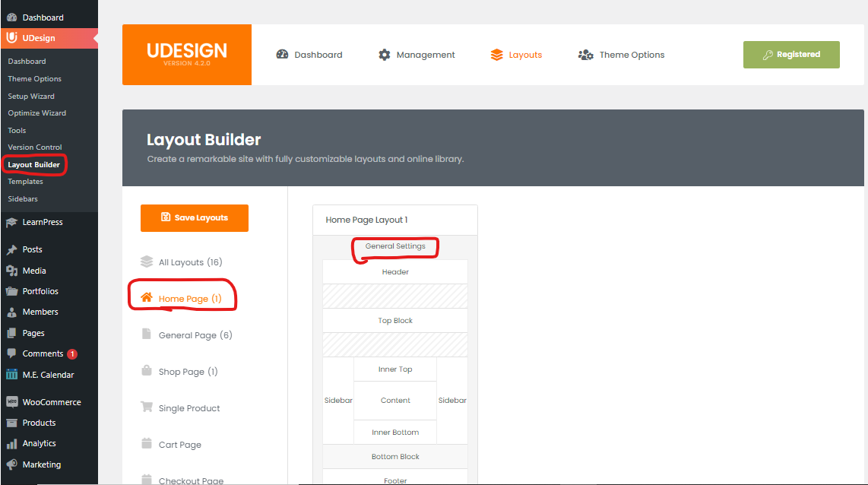Click the Comments speech bubble icon

tap(11, 353)
